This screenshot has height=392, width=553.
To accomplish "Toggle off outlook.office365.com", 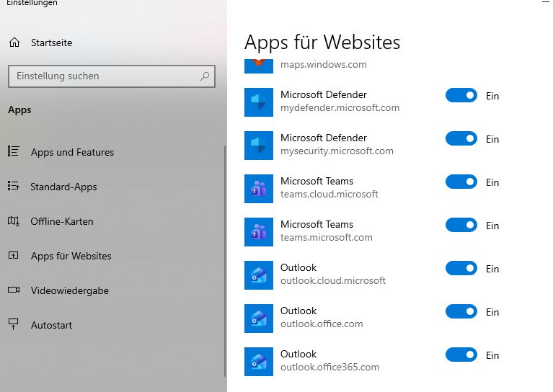I will (x=461, y=355).
